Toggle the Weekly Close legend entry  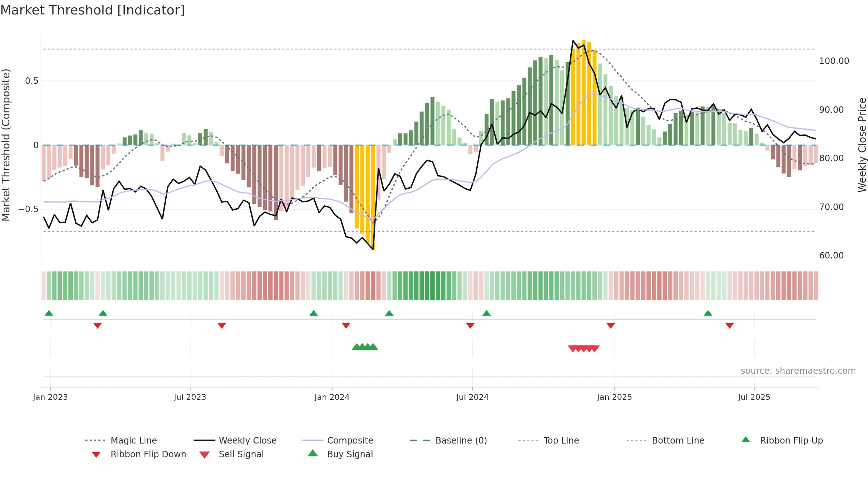(x=235, y=440)
